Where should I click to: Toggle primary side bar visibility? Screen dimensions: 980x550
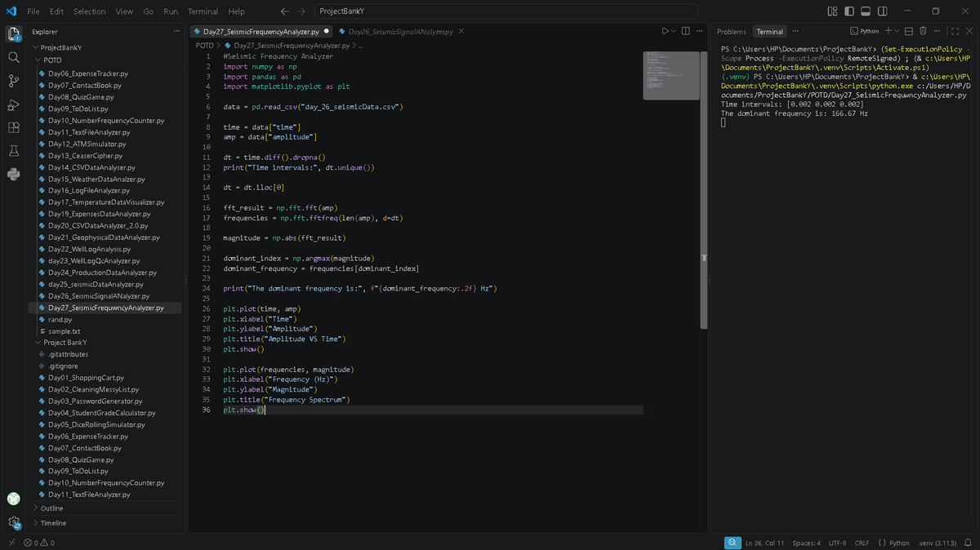pos(849,11)
